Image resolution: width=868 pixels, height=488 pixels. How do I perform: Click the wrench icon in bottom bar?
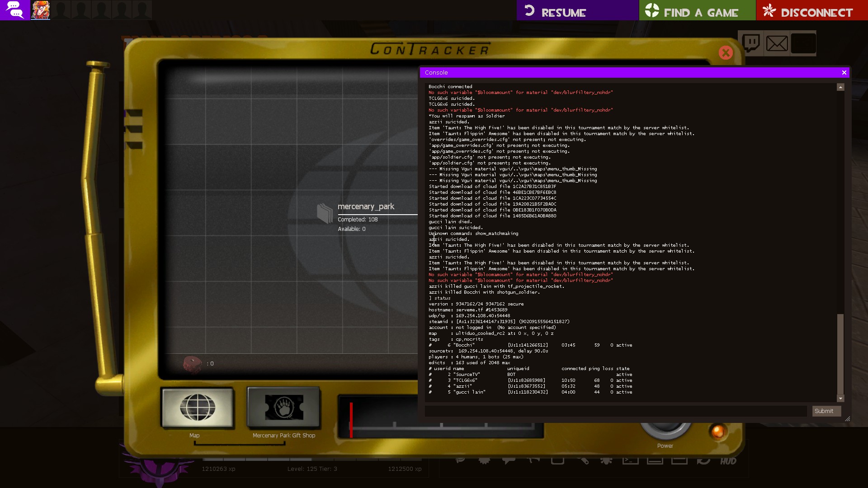point(582,460)
